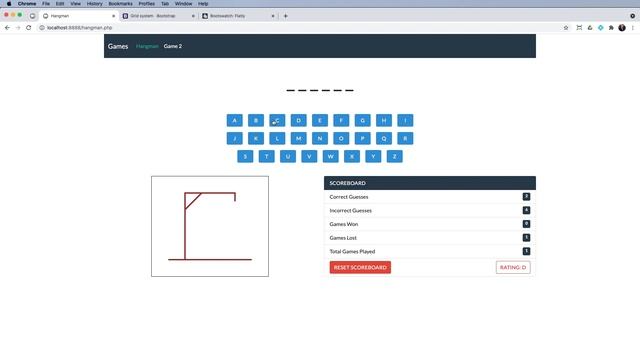The width and height of the screenshot is (640, 360).
Task: Guess the letter L
Action: (x=277, y=138)
